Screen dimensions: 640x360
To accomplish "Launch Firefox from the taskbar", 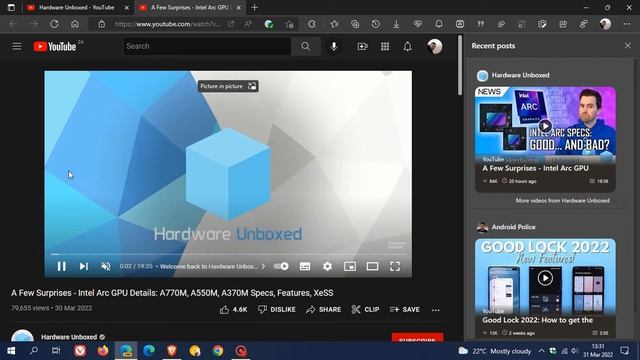I will [x=103, y=351].
